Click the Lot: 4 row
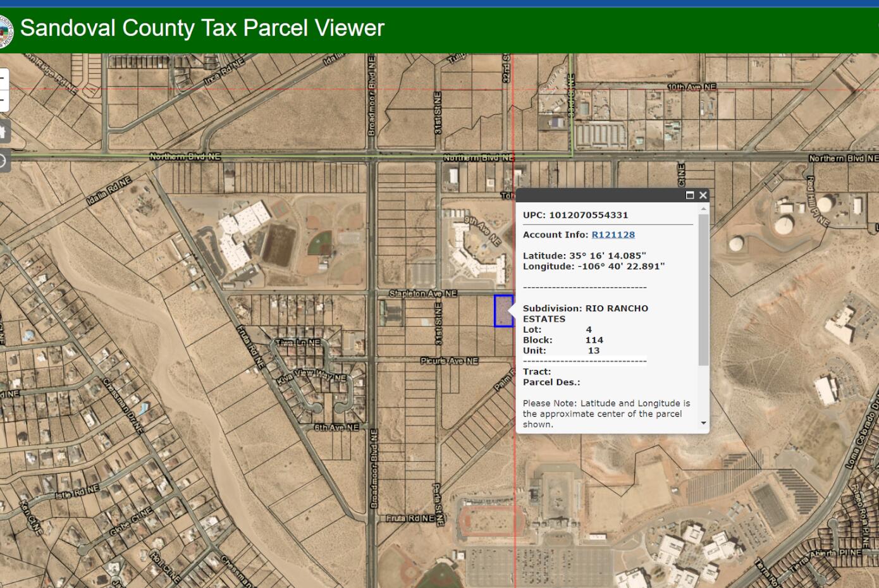Viewport: 879px width, 588px height. 557,329
